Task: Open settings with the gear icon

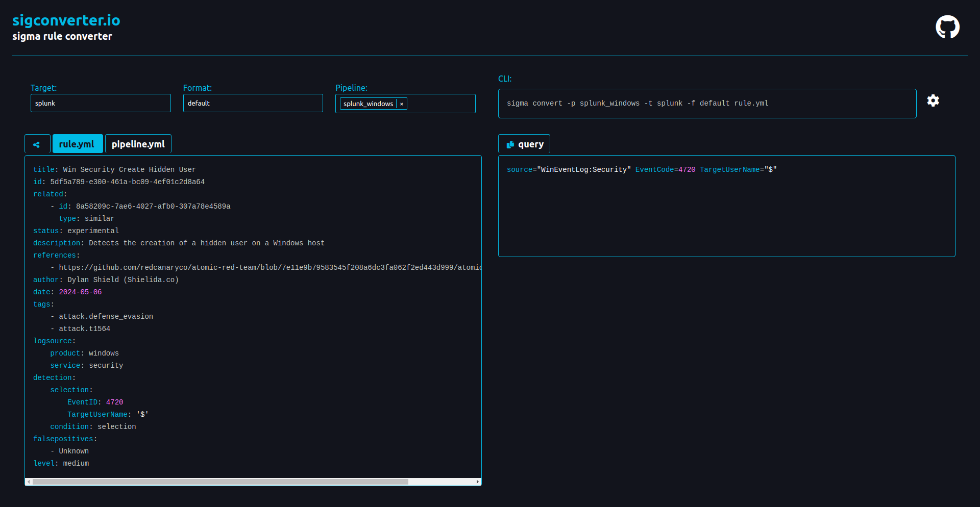Action: pos(933,100)
